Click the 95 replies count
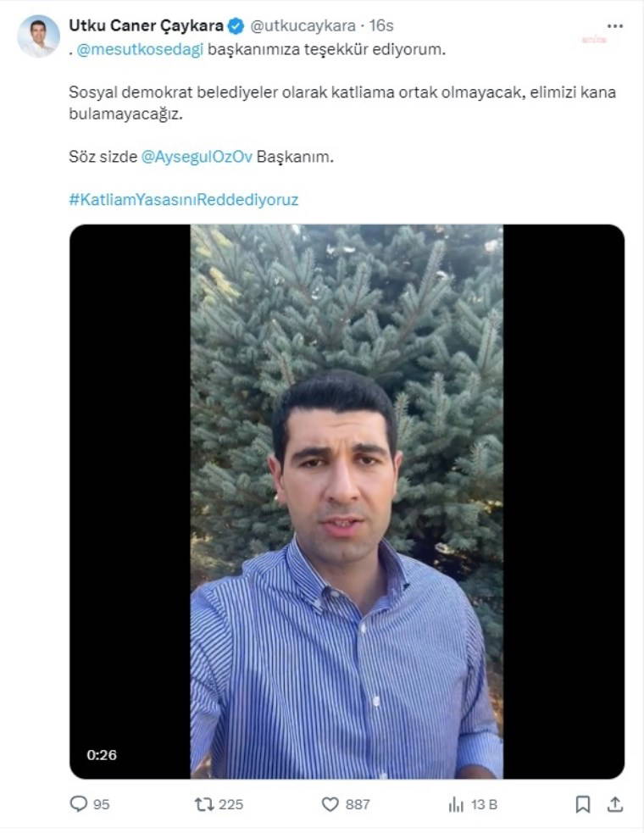The image size is (644, 833). tap(101, 804)
